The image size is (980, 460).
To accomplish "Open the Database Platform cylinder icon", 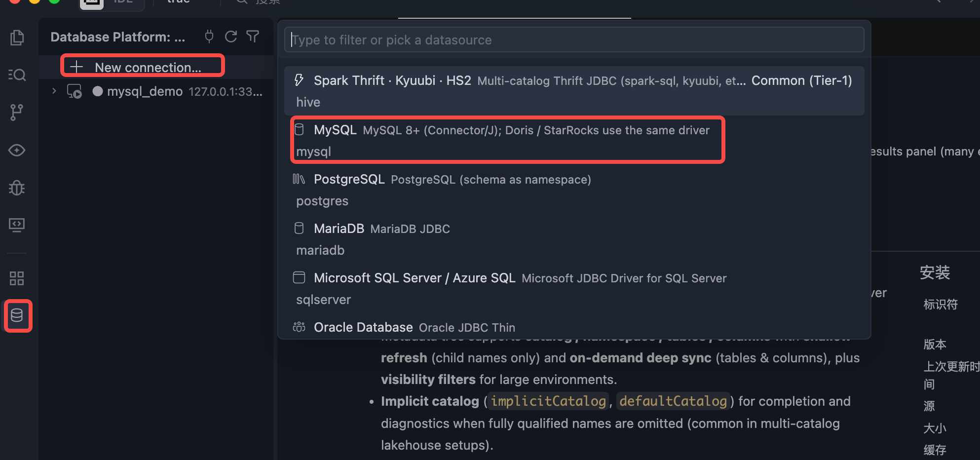I will tap(17, 315).
